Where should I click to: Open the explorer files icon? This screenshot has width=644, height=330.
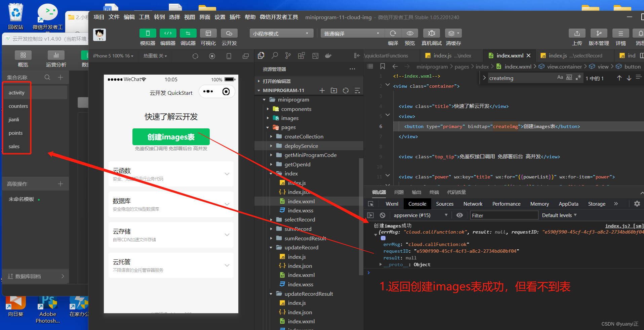[261, 55]
